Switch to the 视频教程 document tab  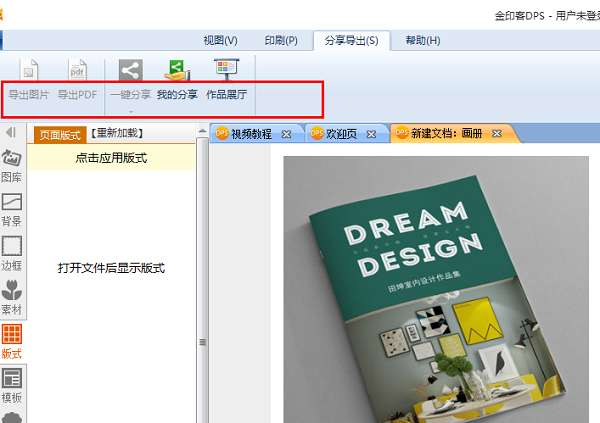click(x=252, y=134)
